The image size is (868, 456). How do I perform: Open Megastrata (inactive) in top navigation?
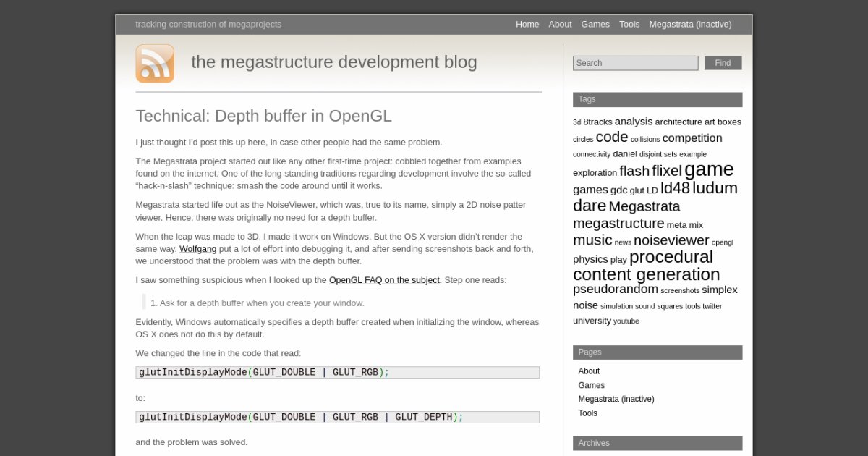(689, 24)
